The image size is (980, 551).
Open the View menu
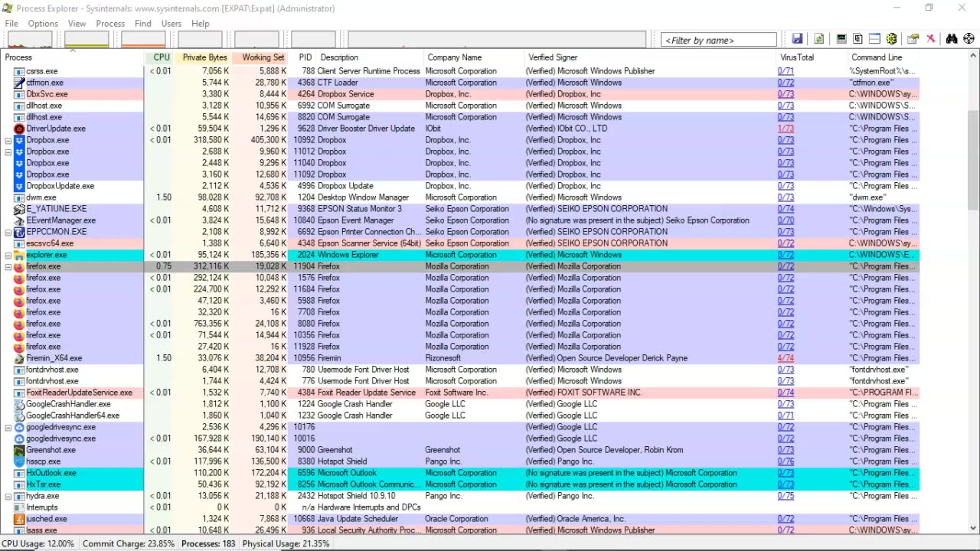click(x=77, y=24)
